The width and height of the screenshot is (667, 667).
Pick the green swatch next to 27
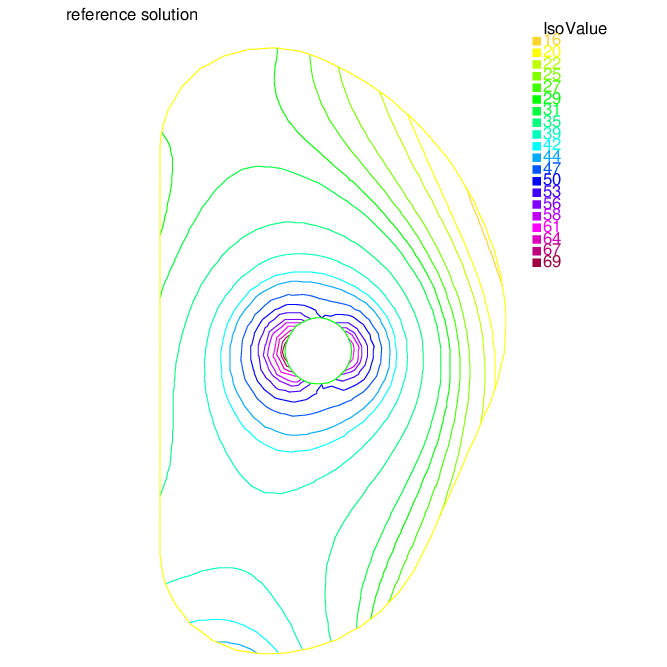[x=536, y=88]
